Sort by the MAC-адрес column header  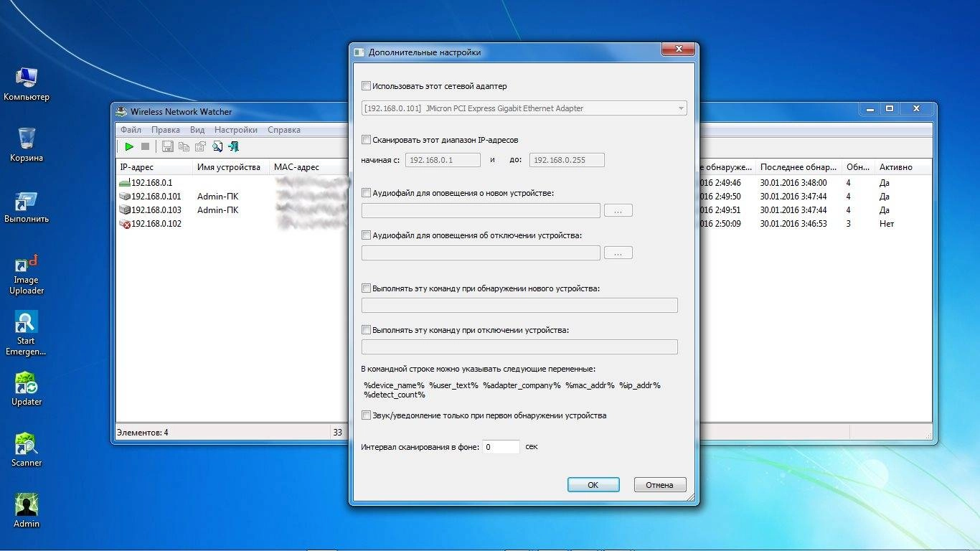pos(308,167)
